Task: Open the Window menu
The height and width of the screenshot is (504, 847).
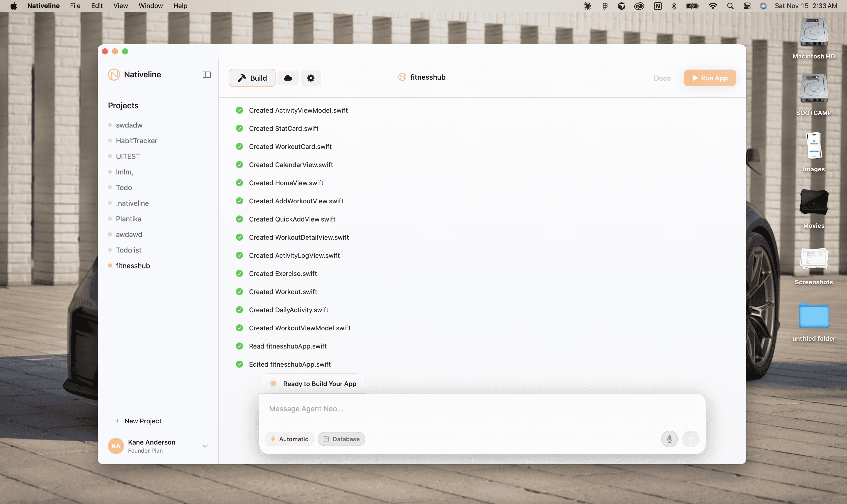Action: pos(150,6)
